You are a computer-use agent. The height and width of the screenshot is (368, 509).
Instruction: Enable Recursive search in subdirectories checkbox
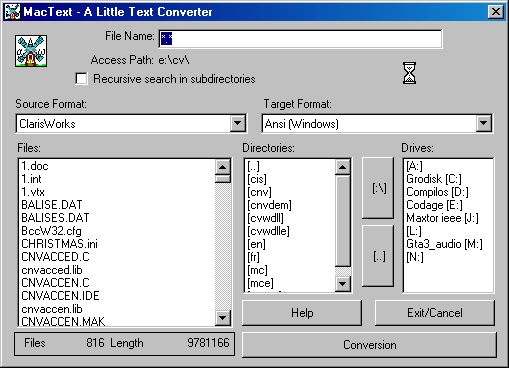click(x=81, y=79)
